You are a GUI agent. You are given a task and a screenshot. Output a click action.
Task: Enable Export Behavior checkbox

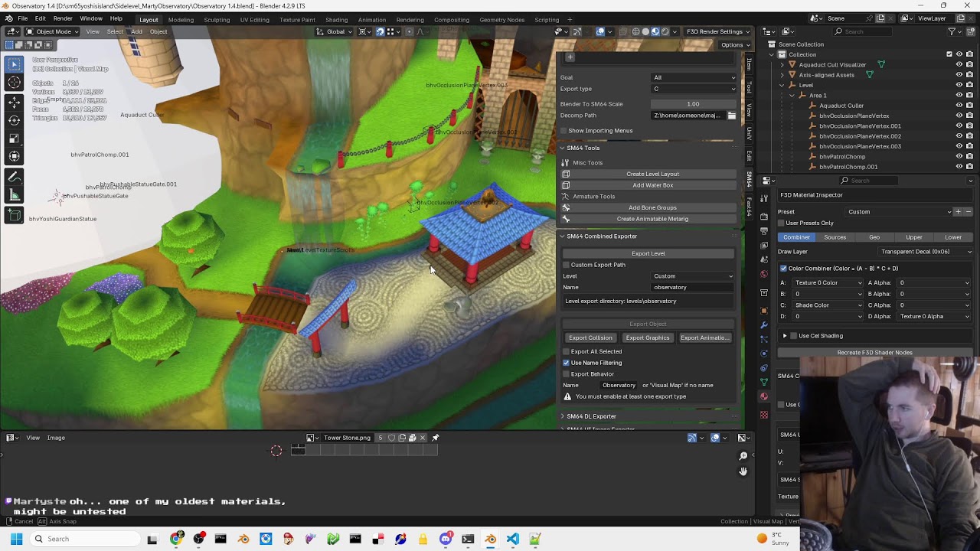(x=567, y=374)
